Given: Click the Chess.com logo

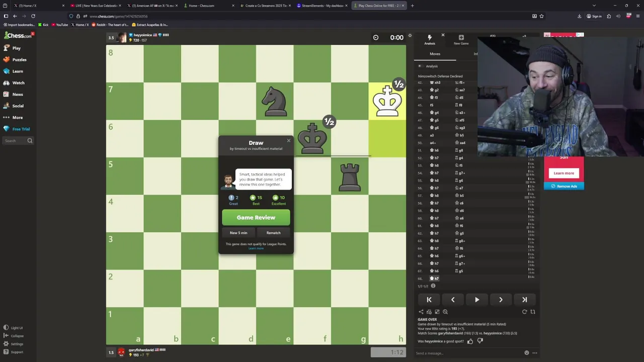Looking at the screenshot, I should [x=19, y=36].
